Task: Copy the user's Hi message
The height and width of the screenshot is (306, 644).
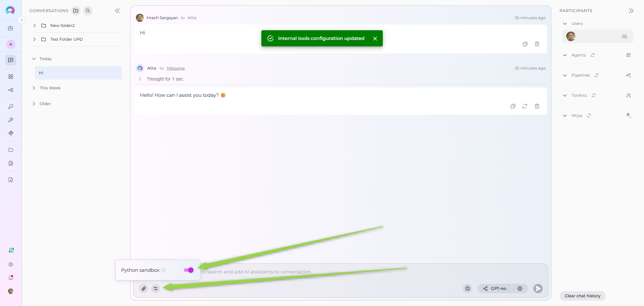Action: 525,44
